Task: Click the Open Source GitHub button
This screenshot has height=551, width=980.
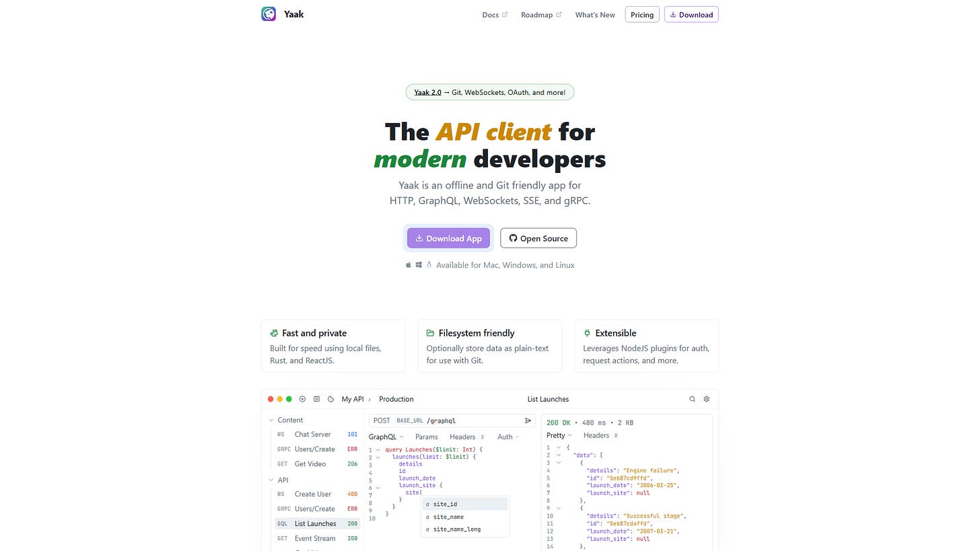Action: point(538,238)
